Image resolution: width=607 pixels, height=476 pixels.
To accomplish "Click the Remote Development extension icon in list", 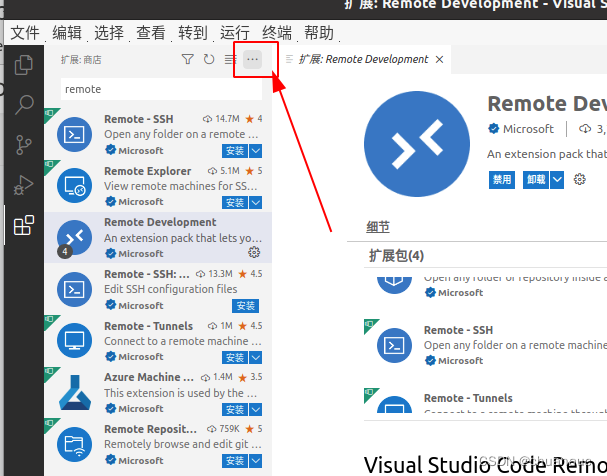I will pos(74,238).
